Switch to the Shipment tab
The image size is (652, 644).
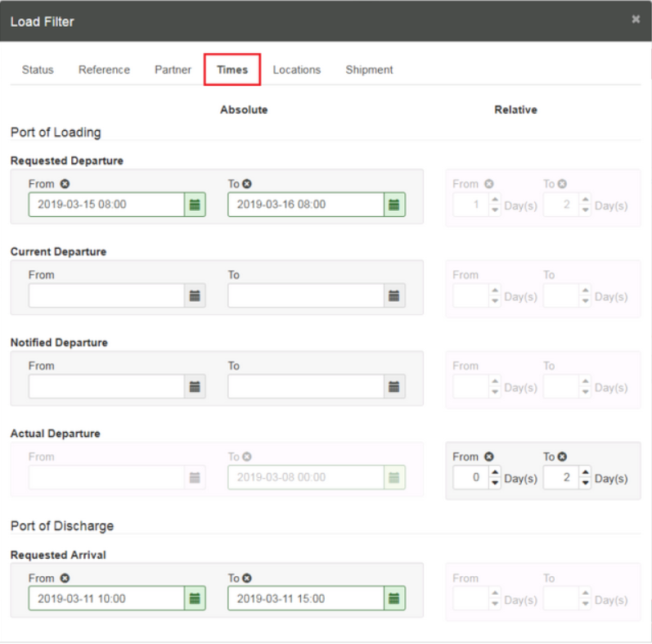pos(369,70)
